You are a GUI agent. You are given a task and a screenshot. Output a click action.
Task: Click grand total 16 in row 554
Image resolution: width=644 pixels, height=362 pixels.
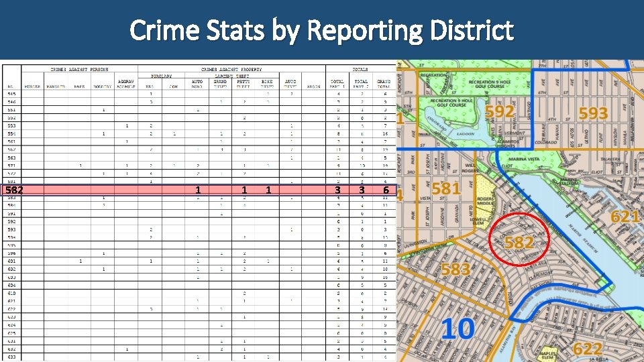[385, 134]
